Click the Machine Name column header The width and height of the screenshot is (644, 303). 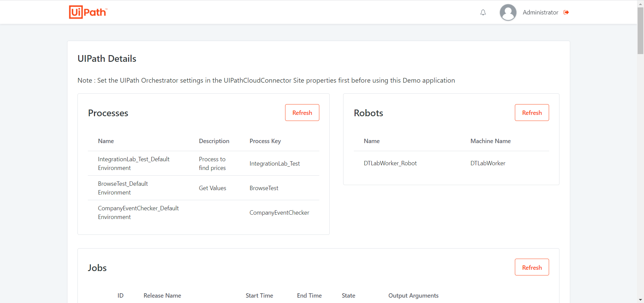[x=490, y=141]
